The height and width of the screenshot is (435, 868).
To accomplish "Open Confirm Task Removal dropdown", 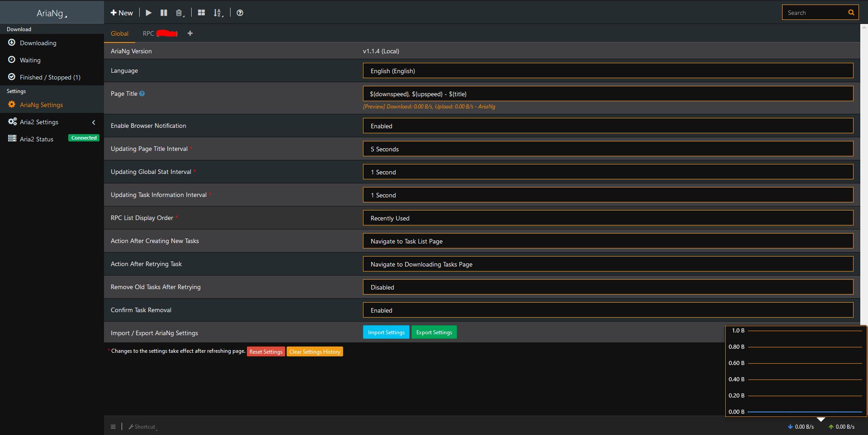I will (608, 310).
